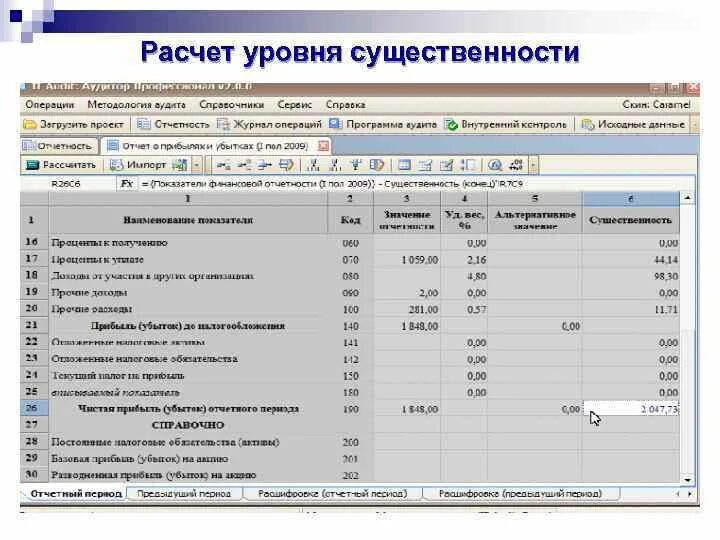Click the vertical scrollbar up arrow
720x540 pixels.
click(687, 198)
